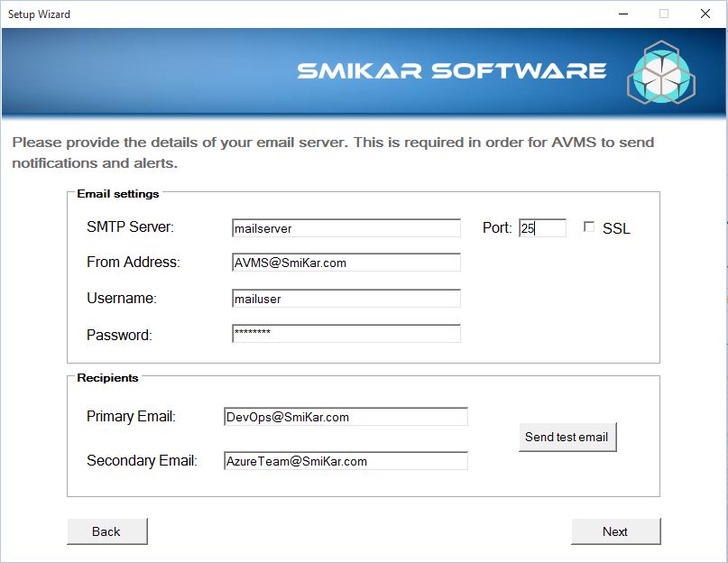Send a test email
Image resolution: width=728 pixels, height=563 pixels.
coord(567,437)
